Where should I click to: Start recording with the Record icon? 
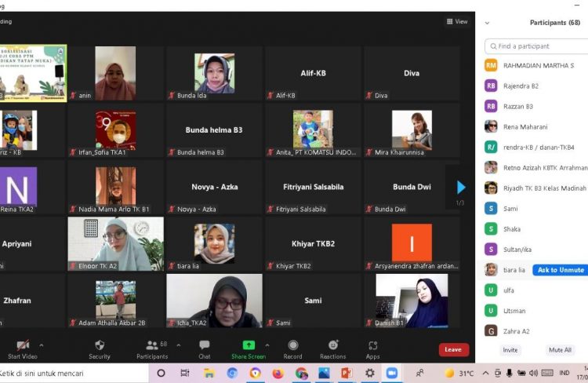pyautogui.click(x=293, y=345)
